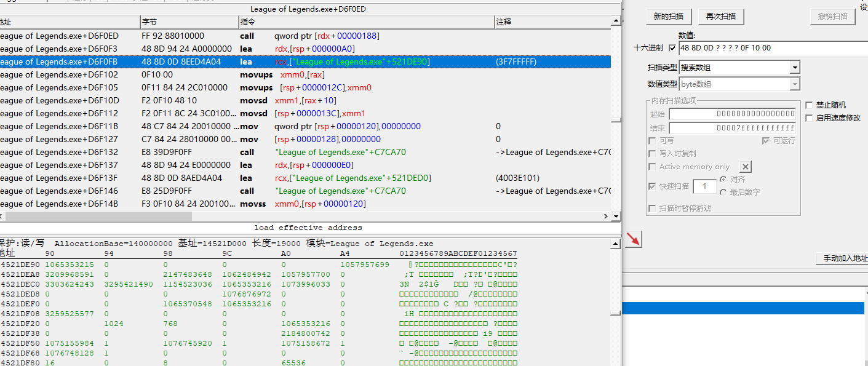Enable the 禁止随机 checkbox
This screenshot has height=366, width=868.
coord(809,105)
